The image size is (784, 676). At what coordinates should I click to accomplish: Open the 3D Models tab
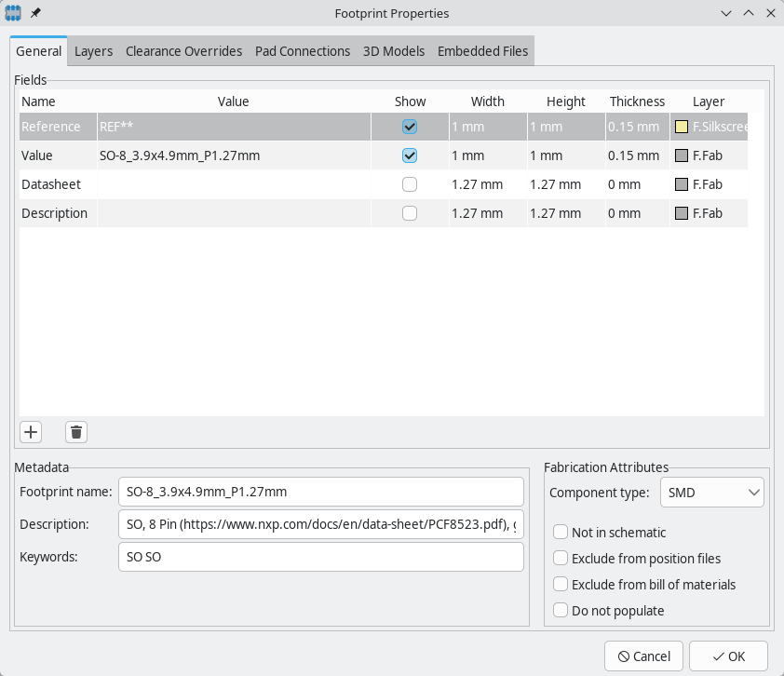[393, 51]
